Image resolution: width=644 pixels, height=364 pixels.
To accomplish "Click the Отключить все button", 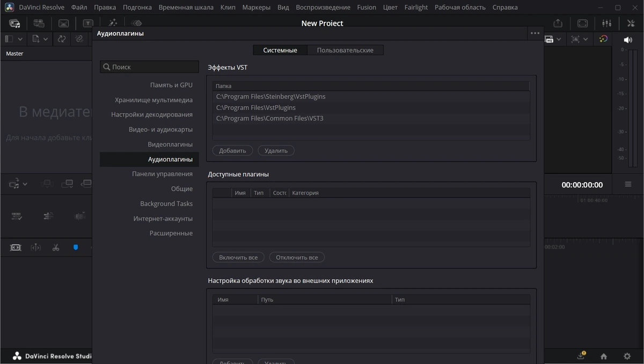I will [297, 258].
